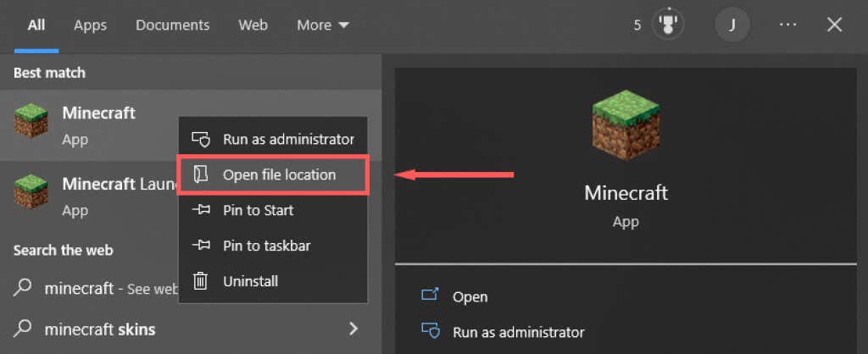Click magnifier icon beside 'minecraft - See web'
The height and width of the screenshot is (354, 868).
[22, 288]
